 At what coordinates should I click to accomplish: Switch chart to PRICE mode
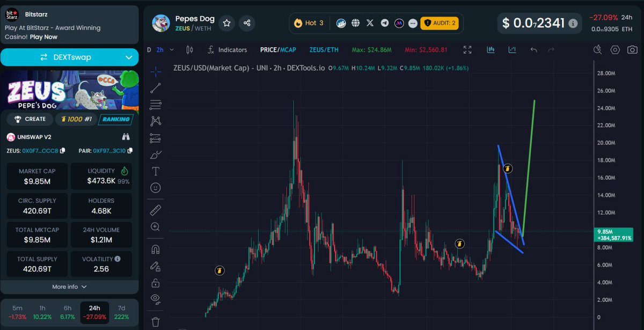tap(268, 50)
